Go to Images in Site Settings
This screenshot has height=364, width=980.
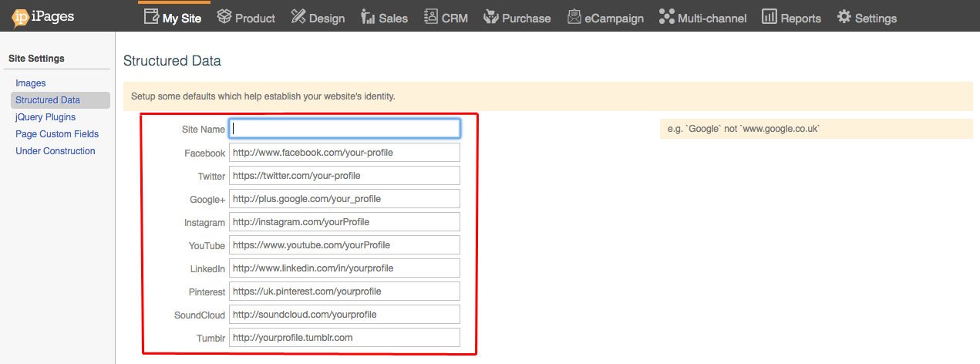click(x=31, y=83)
